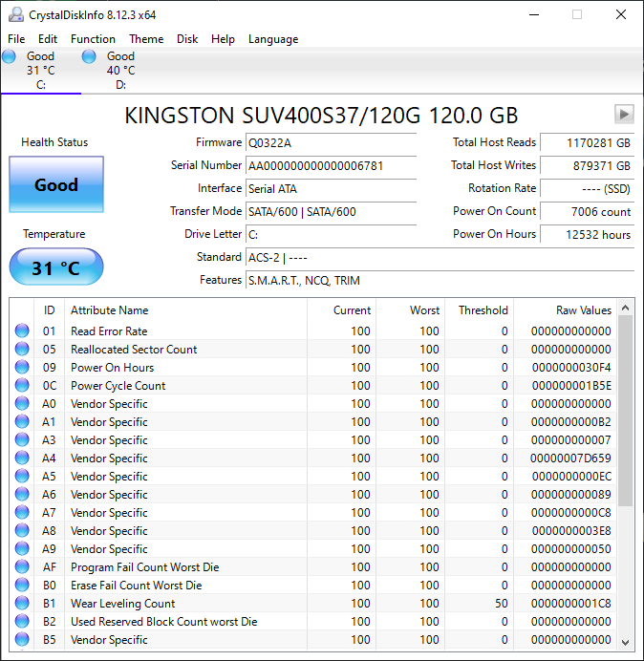The image size is (644, 661).
Task: Select the D: drive tab
Action: [x=121, y=71]
